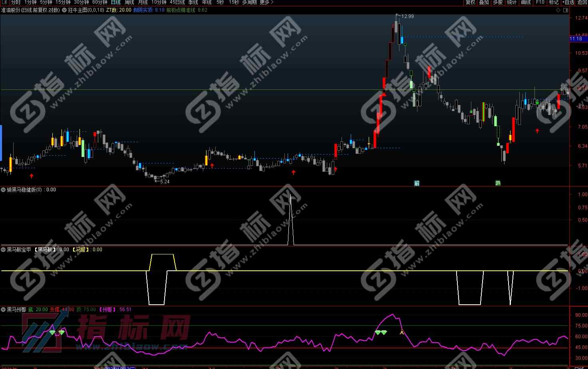Screen dimensions: 588x369
Task: Click the 画线 drawing button
Action: pos(526,2)
